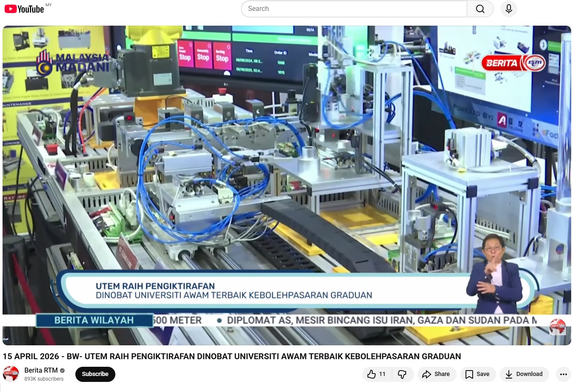Go to the YouTube home logo
This screenshot has width=572, height=392.
point(24,9)
